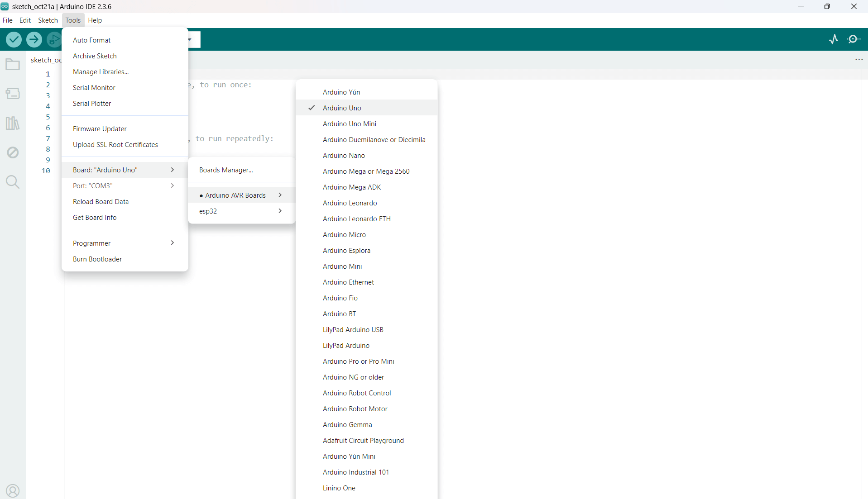Open the Sketch menu
Viewport: 868px width, 499px height.
[48, 20]
